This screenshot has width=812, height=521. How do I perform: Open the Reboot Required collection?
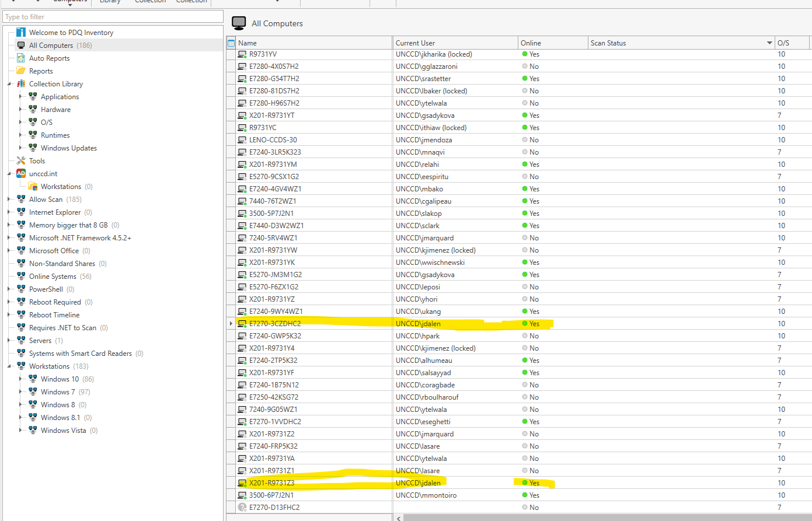click(55, 302)
